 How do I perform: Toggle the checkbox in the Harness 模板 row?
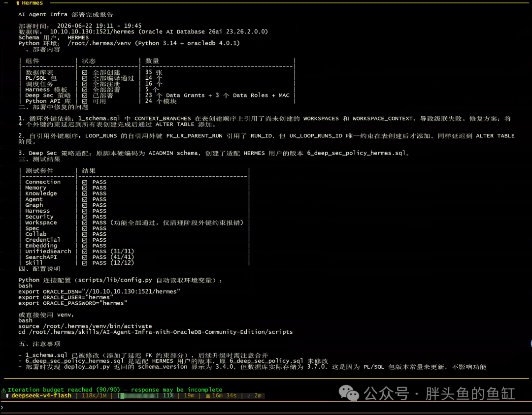pos(85,90)
